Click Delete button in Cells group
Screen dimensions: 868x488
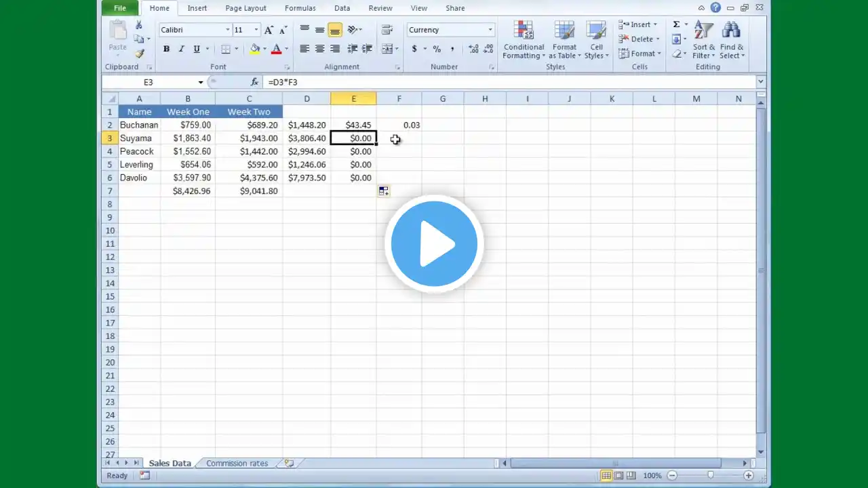(x=637, y=39)
